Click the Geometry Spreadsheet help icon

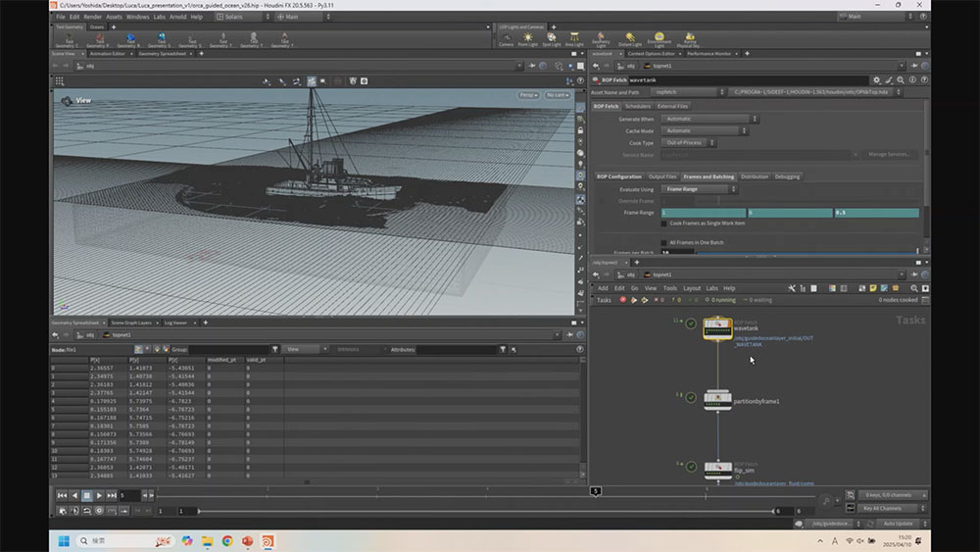tap(580, 349)
